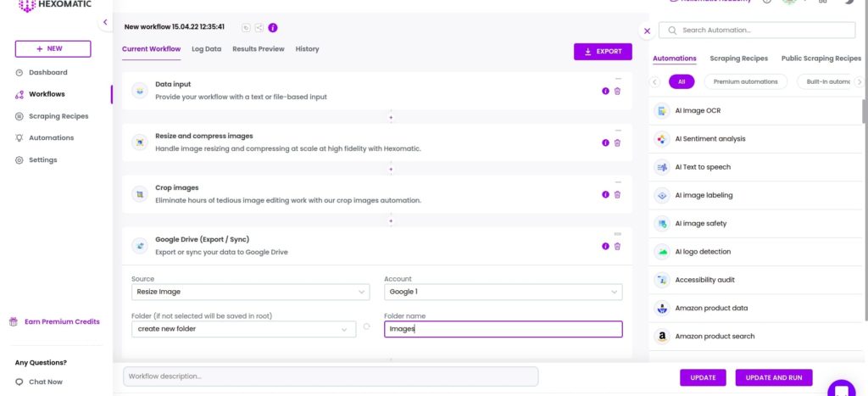This screenshot has height=396, width=868.
Task: Add a step below Data input
Action: tap(391, 117)
